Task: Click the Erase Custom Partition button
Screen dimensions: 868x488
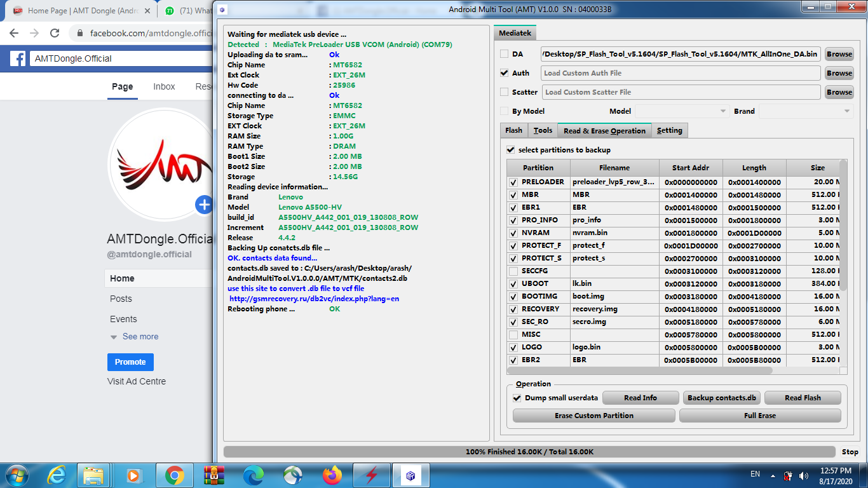Action: (x=593, y=416)
